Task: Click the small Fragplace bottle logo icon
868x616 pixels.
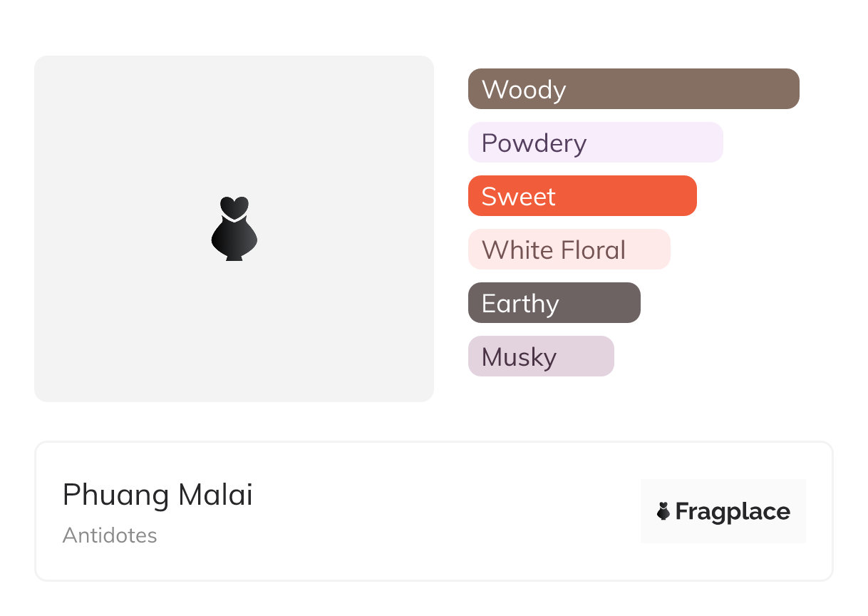Action: point(663,511)
